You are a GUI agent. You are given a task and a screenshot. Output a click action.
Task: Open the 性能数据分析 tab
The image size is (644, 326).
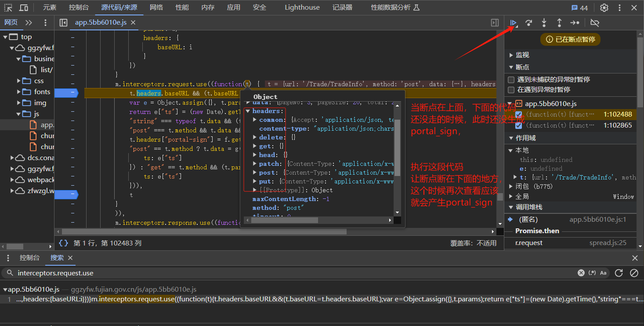[395, 7]
